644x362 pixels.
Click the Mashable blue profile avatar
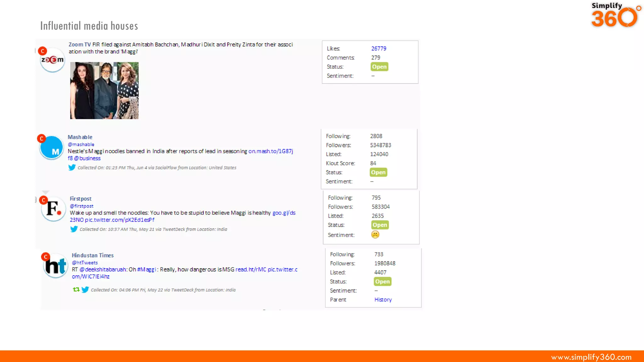[x=52, y=148]
